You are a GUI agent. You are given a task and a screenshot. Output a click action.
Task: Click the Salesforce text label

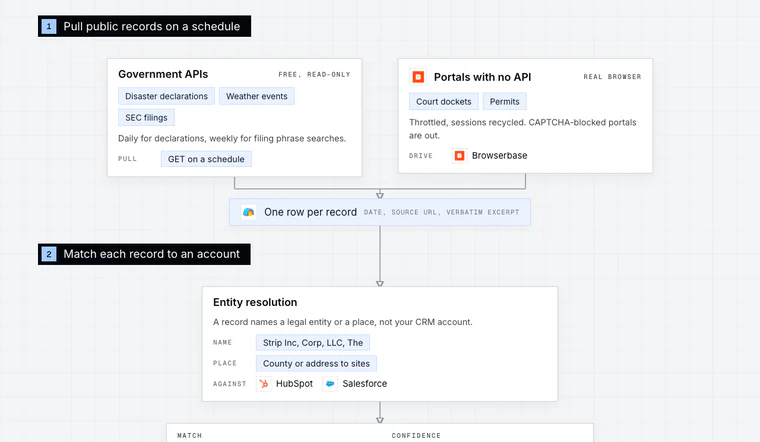pyautogui.click(x=364, y=384)
